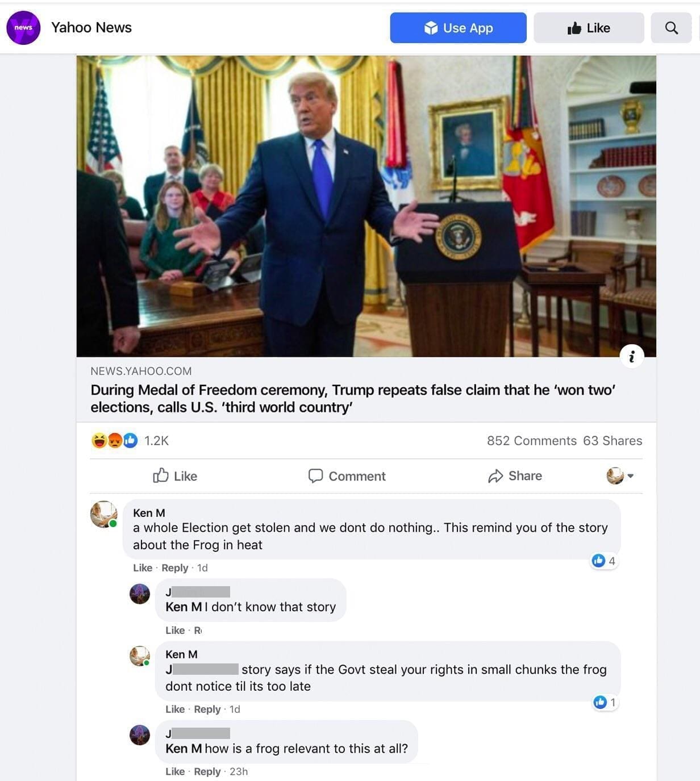Open the search magnifier icon

coord(671,28)
